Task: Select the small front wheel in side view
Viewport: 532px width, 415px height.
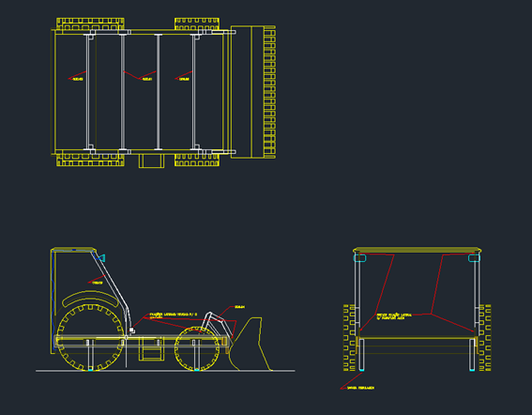Action: [x=197, y=348]
